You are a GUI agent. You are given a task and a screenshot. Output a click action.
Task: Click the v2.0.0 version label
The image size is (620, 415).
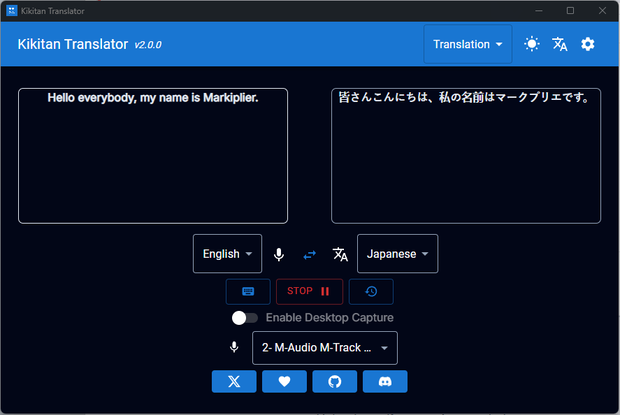point(148,45)
